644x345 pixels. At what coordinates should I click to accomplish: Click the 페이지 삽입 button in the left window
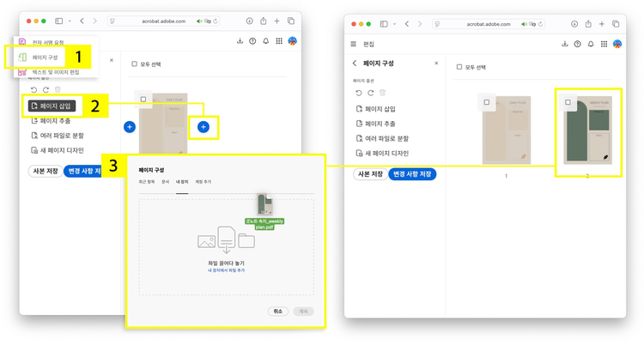(x=52, y=106)
